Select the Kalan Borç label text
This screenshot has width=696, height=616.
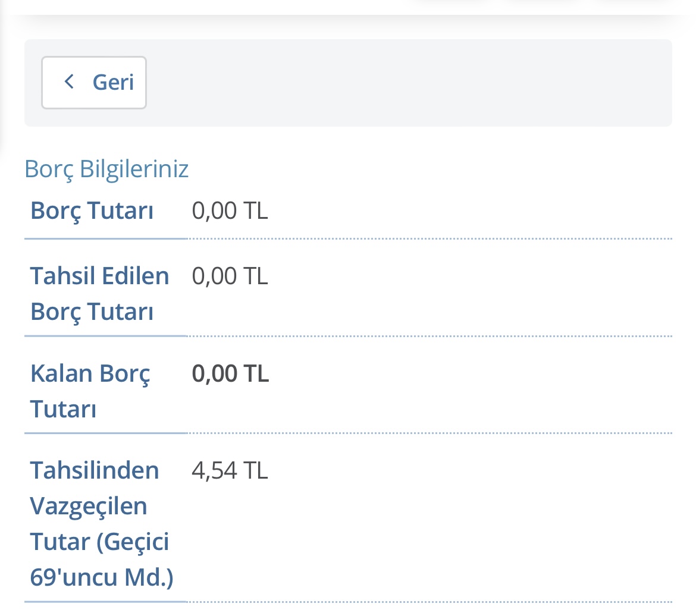90,373
